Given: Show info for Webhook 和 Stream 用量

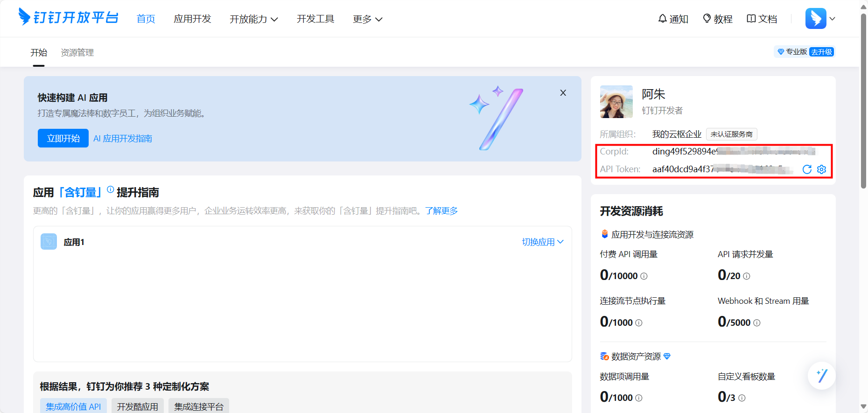Looking at the screenshot, I should click(x=757, y=323).
